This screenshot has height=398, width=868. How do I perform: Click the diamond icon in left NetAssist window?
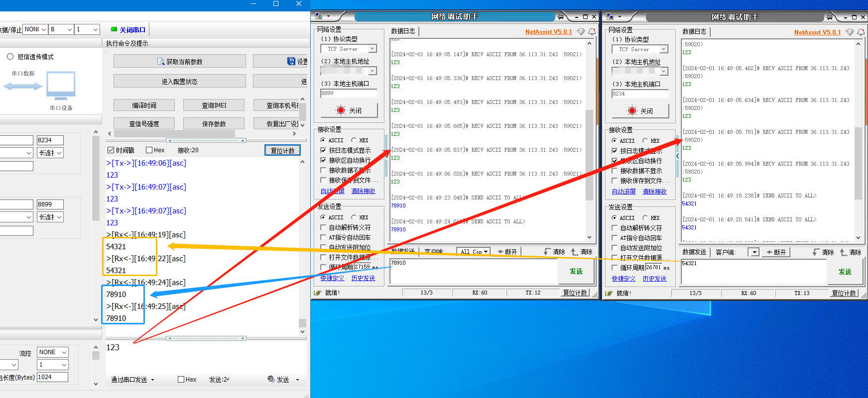point(581,32)
